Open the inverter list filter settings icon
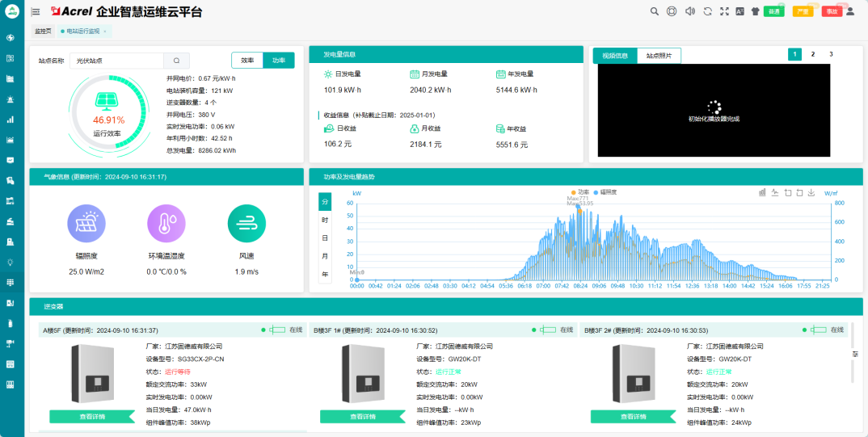Screen dimensions: 868x437 855,354
